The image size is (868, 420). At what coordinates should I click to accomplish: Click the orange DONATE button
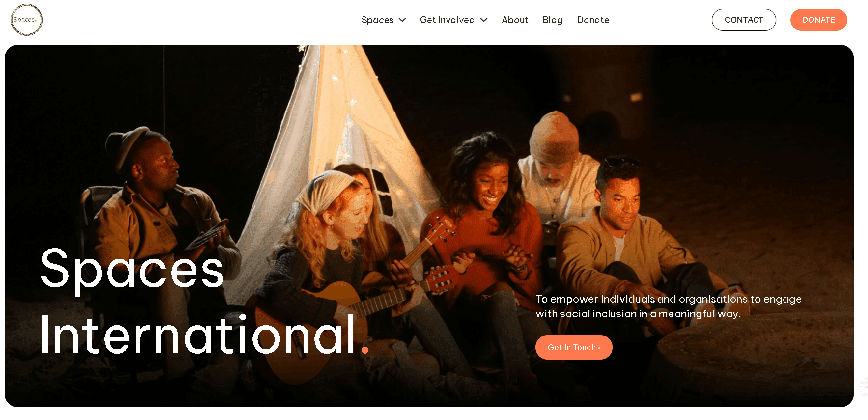(818, 20)
